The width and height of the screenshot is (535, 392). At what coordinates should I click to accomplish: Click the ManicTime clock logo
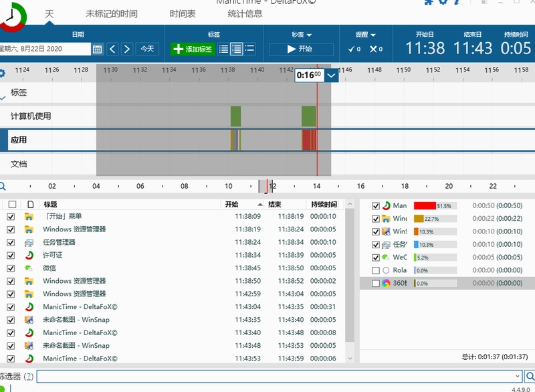(x=13, y=16)
